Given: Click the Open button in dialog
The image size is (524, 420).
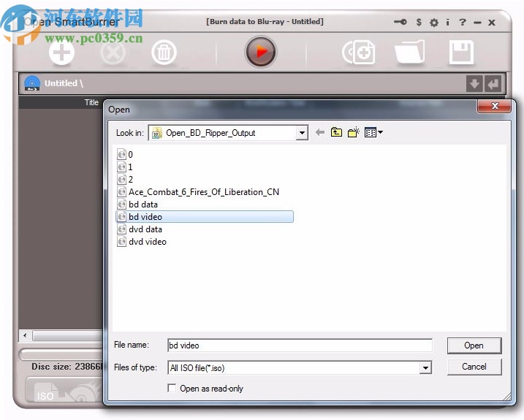Looking at the screenshot, I should tap(474, 345).
